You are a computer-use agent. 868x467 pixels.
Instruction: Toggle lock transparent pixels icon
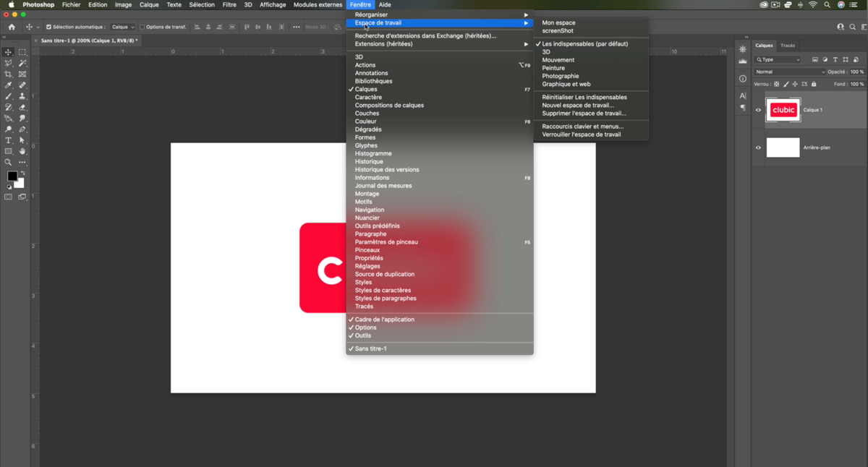[x=777, y=84]
